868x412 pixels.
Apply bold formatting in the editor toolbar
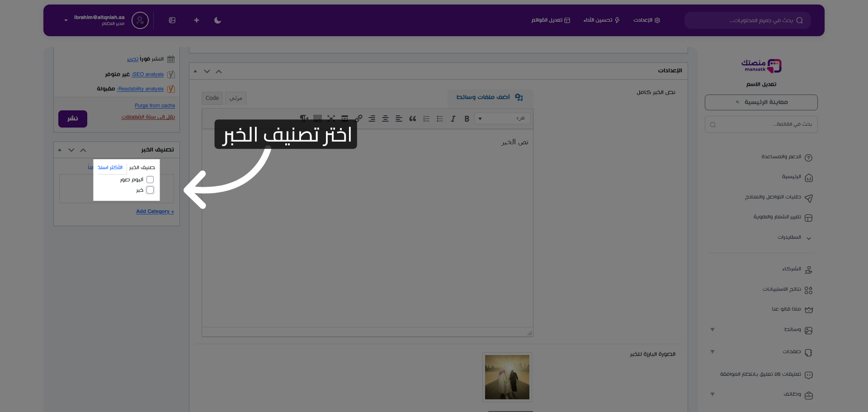point(467,118)
